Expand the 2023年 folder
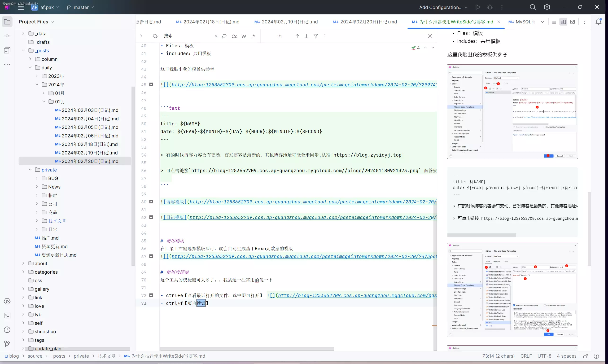The image size is (608, 364). point(37,76)
